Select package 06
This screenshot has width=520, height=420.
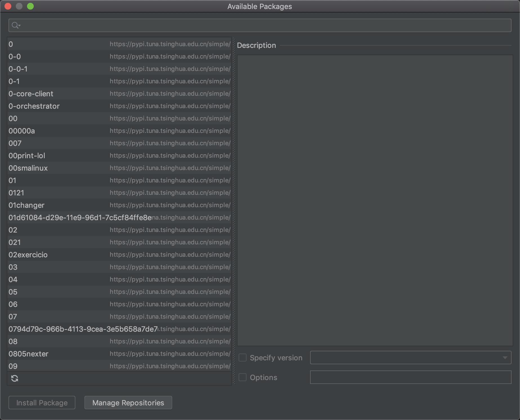pyautogui.click(x=119, y=304)
